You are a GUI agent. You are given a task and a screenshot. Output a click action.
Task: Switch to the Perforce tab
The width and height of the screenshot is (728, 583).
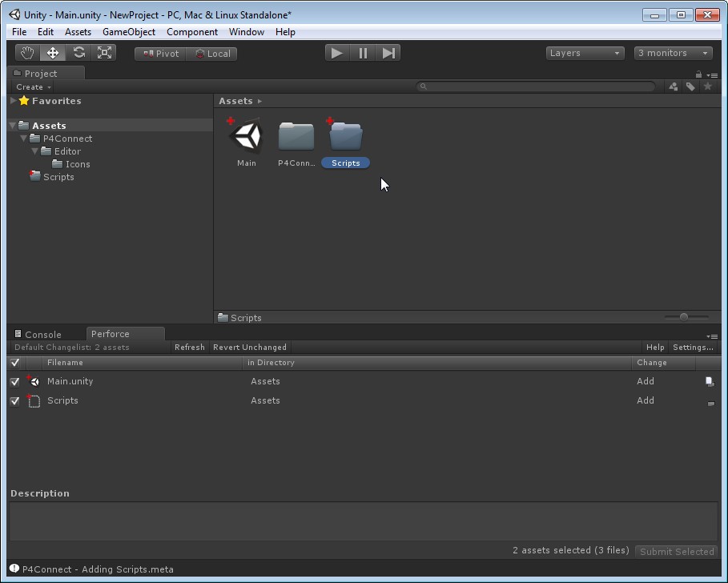coord(125,334)
